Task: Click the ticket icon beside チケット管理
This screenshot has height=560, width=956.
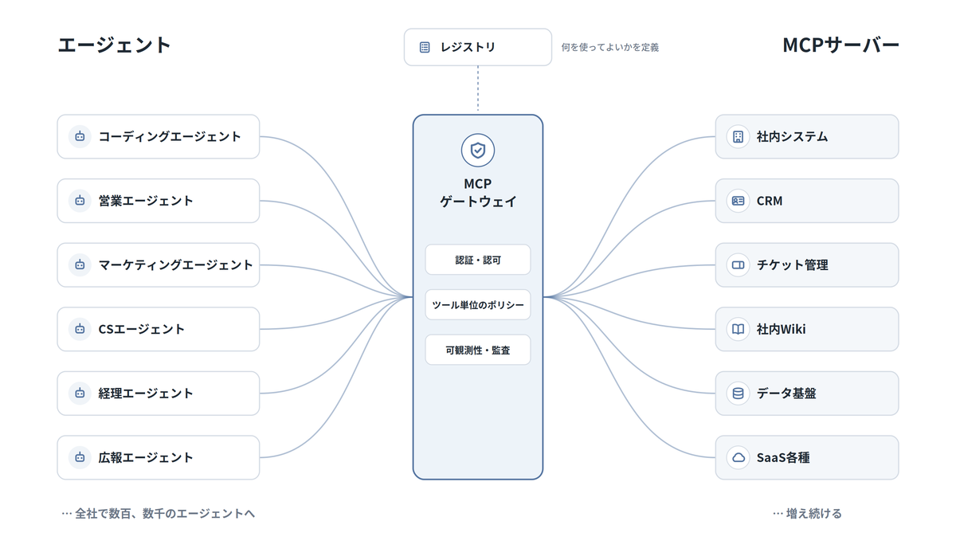Action: click(x=739, y=265)
